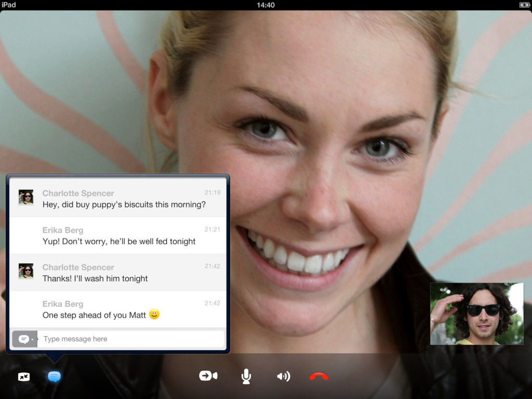Select the avatar beside the biscuits message
Image resolution: width=532 pixels, height=399 pixels.
point(26,197)
